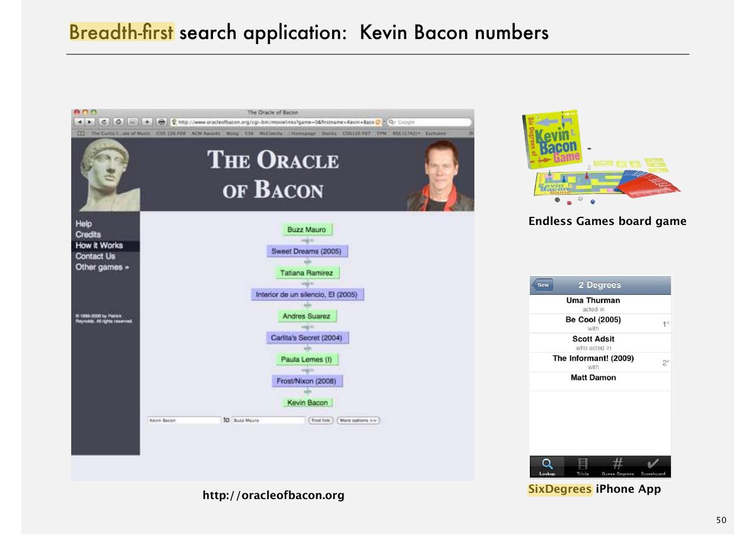Click the ACM Awards bookmark
This screenshot has width=756, height=535.
pyautogui.click(x=207, y=133)
